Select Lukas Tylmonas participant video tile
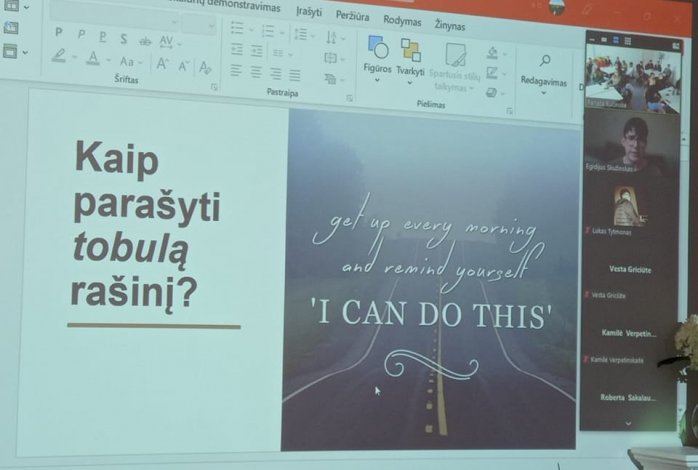Viewport: 698px width, 470px height. pos(631,208)
